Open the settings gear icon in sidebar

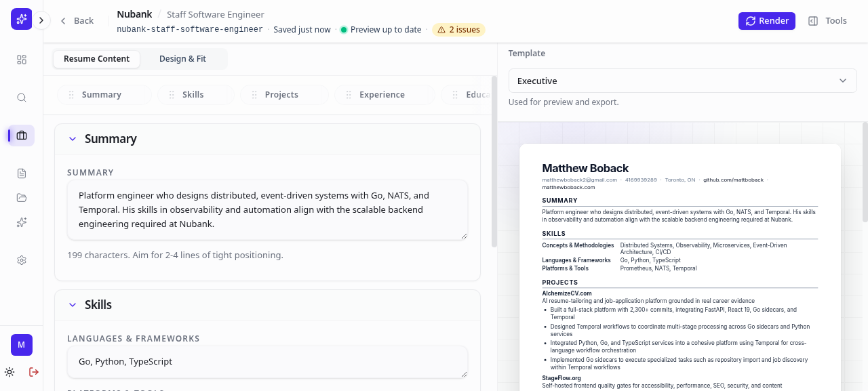pos(22,260)
